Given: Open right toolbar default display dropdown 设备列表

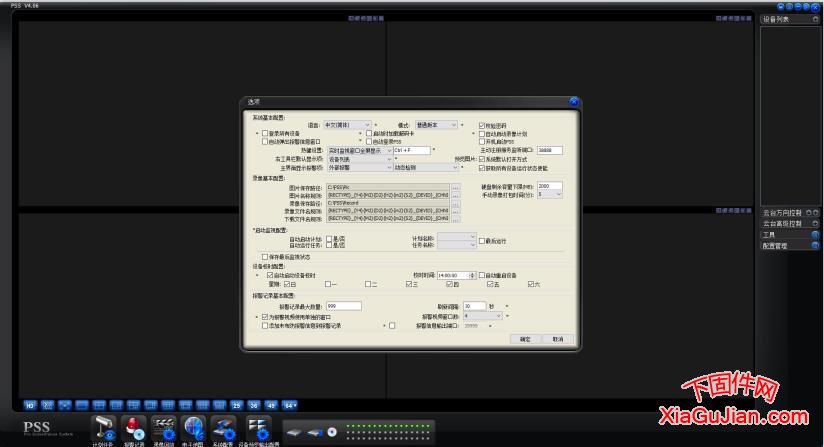Looking at the screenshot, I should 360,159.
